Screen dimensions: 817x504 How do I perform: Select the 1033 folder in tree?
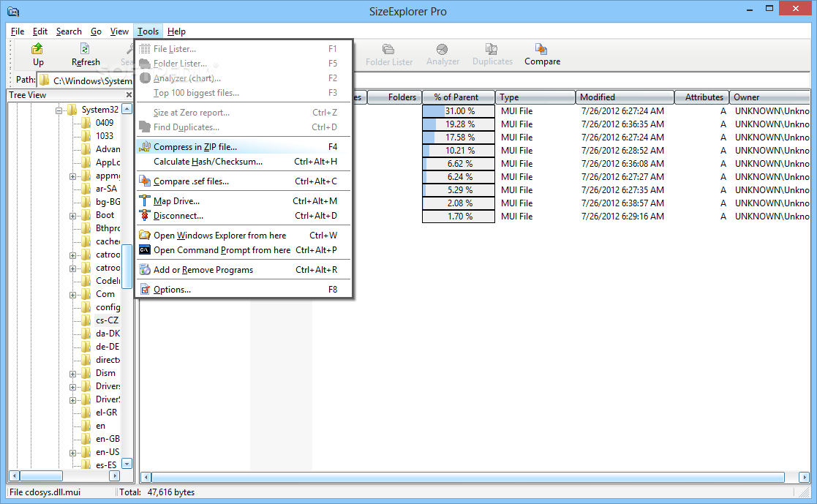click(x=104, y=135)
